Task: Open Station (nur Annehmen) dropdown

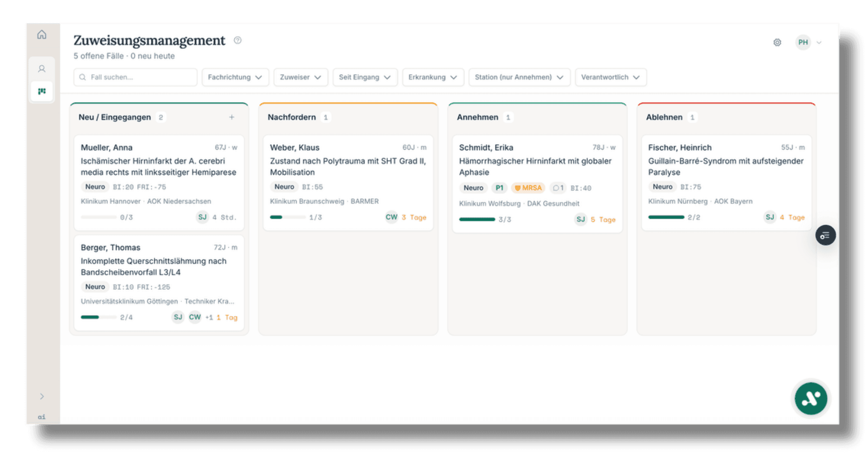Action: (519, 77)
